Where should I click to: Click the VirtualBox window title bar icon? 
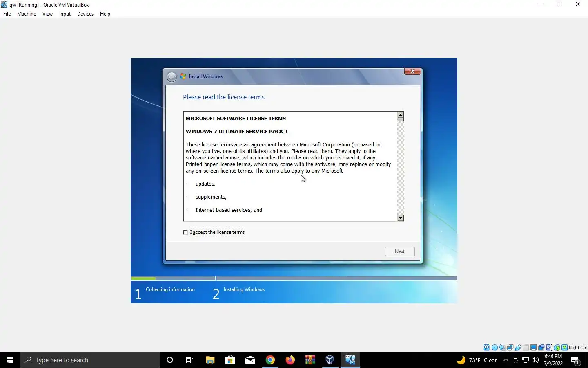4,4
